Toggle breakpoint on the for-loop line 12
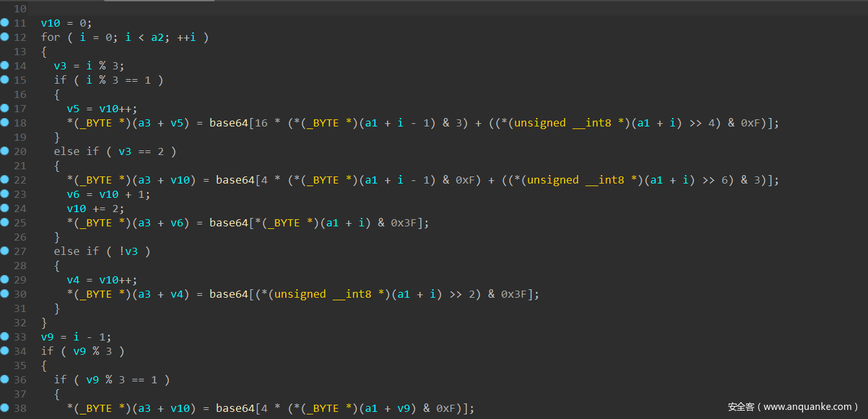Image resolution: width=868 pixels, height=419 pixels. (5, 37)
